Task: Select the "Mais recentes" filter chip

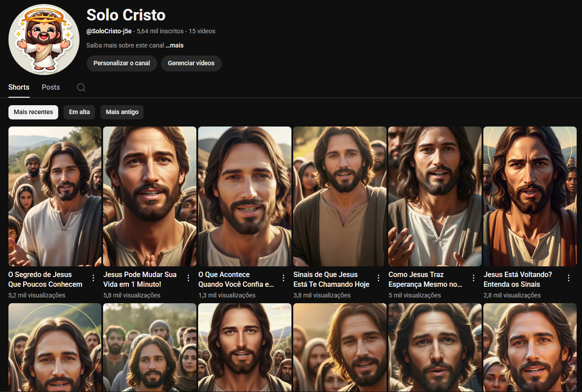Action: pyautogui.click(x=33, y=112)
